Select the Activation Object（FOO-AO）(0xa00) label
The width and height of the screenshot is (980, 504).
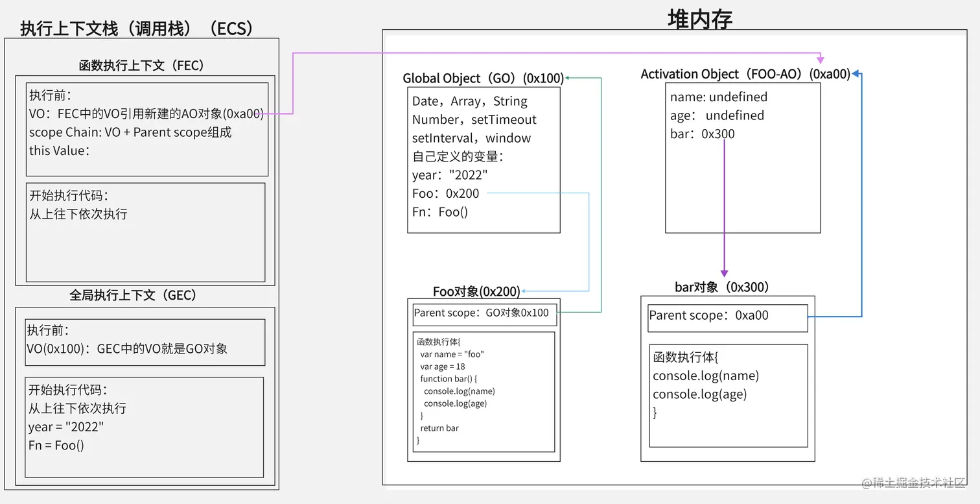point(745,74)
